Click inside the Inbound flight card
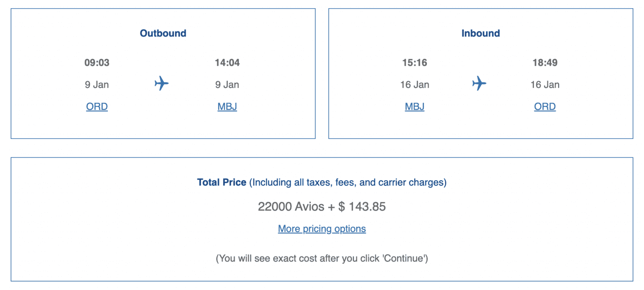The height and width of the screenshot is (290, 644). pyautogui.click(x=480, y=124)
